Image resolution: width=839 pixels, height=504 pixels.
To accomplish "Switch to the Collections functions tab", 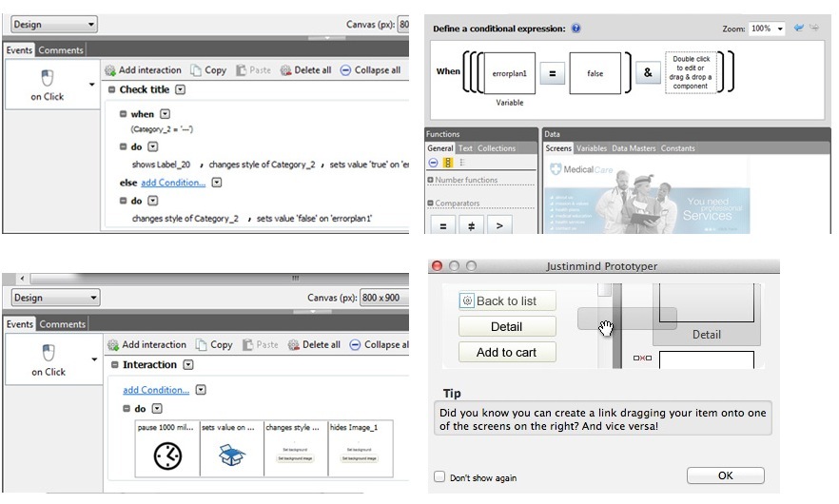I will [496, 148].
